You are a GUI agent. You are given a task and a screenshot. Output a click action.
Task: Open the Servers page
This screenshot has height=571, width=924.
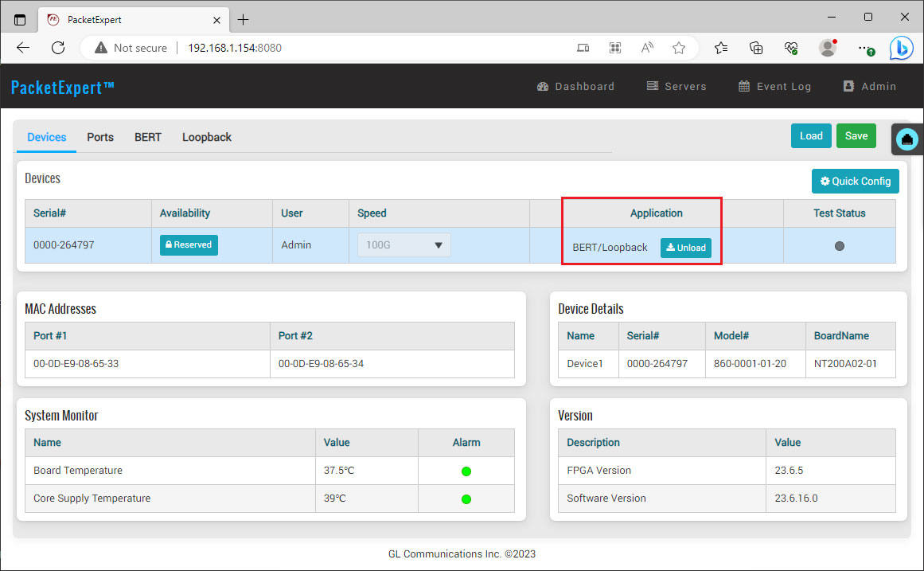(676, 86)
